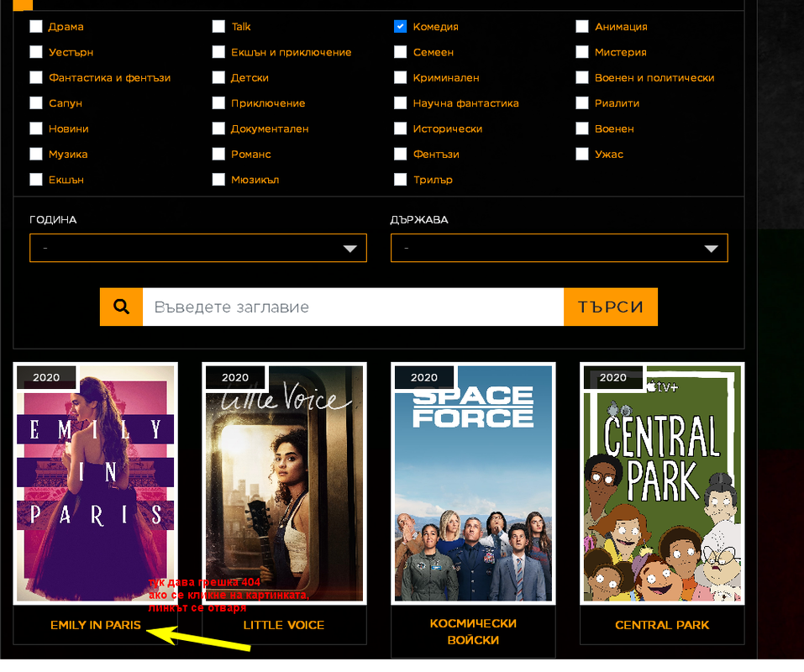Check the Риалити genre checkbox

tap(582, 103)
